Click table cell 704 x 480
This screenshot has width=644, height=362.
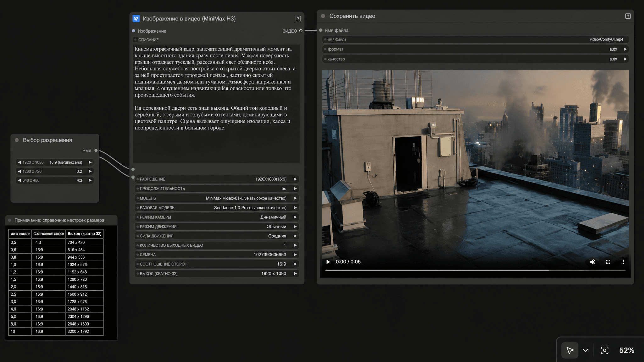[84, 243]
